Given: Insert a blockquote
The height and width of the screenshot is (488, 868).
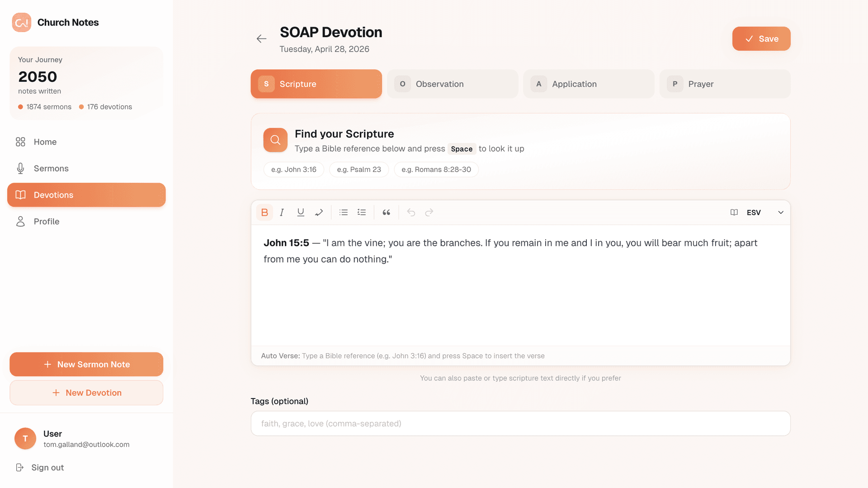Looking at the screenshot, I should (386, 212).
